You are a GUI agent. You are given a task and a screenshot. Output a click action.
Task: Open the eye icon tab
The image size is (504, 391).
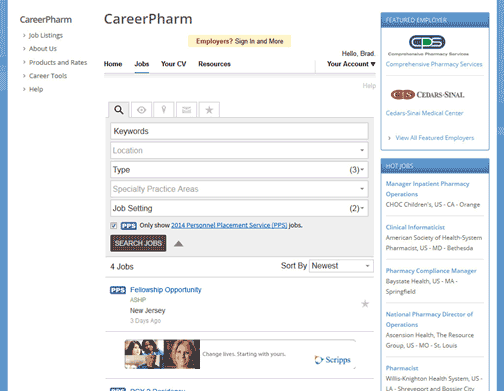(x=141, y=110)
